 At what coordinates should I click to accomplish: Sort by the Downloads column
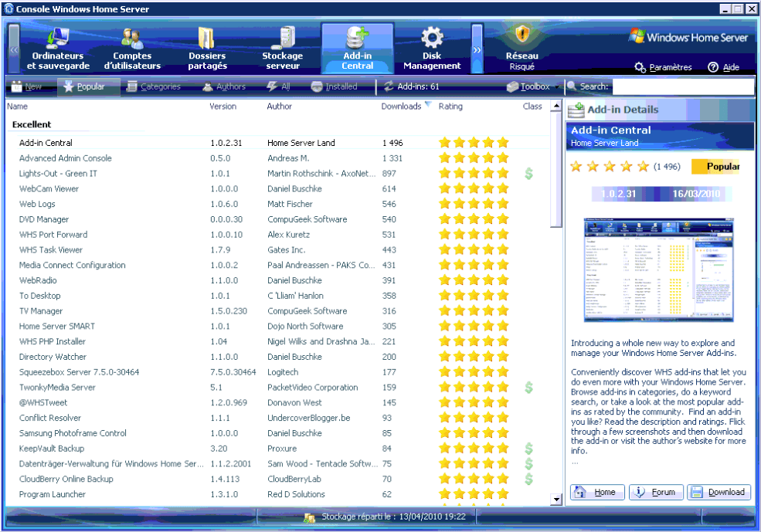402,107
